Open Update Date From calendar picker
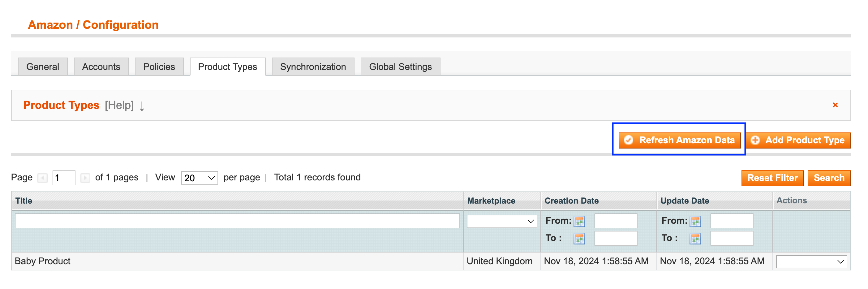The width and height of the screenshot is (868, 289). point(695,222)
